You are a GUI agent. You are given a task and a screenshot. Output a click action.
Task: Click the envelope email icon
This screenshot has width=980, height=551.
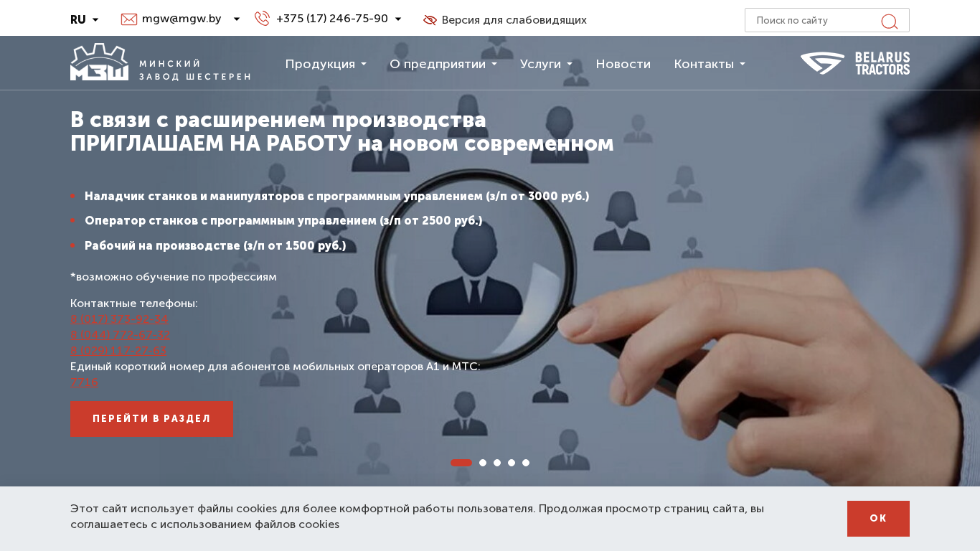point(129,19)
